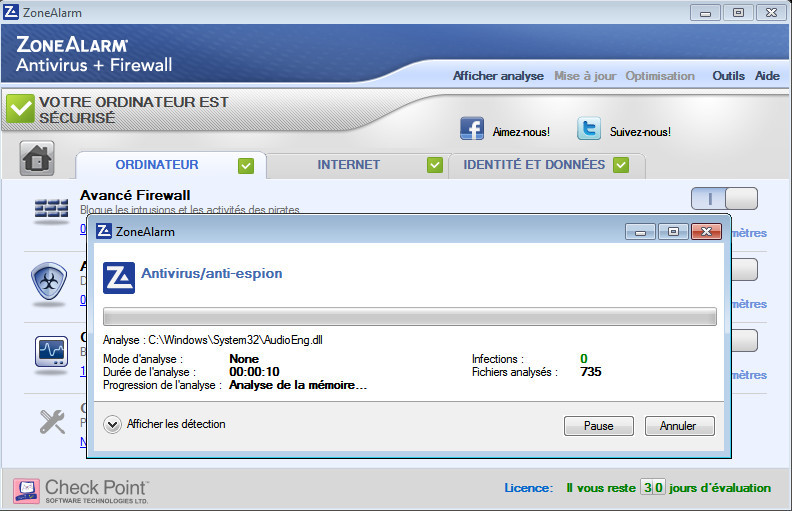Click the Avancé Firewall heading
Screen dimensions: 792x511
click(135, 195)
